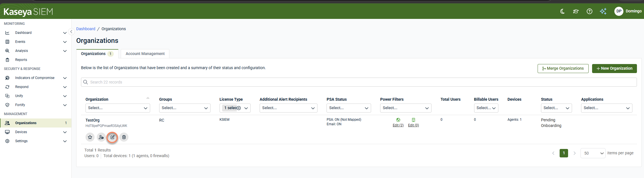Click the AI sparkle icon in header
The width and height of the screenshot is (644, 178).
pyautogui.click(x=603, y=11)
